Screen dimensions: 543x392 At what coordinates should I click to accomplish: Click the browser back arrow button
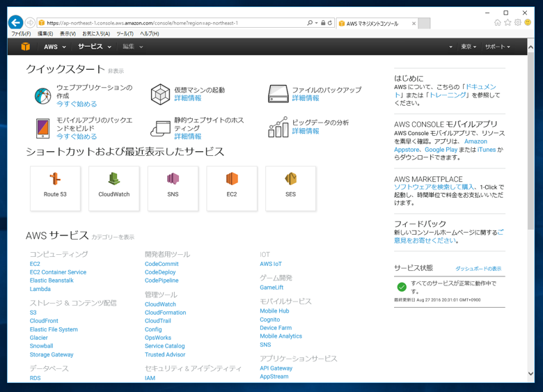click(x=15, y=23)
